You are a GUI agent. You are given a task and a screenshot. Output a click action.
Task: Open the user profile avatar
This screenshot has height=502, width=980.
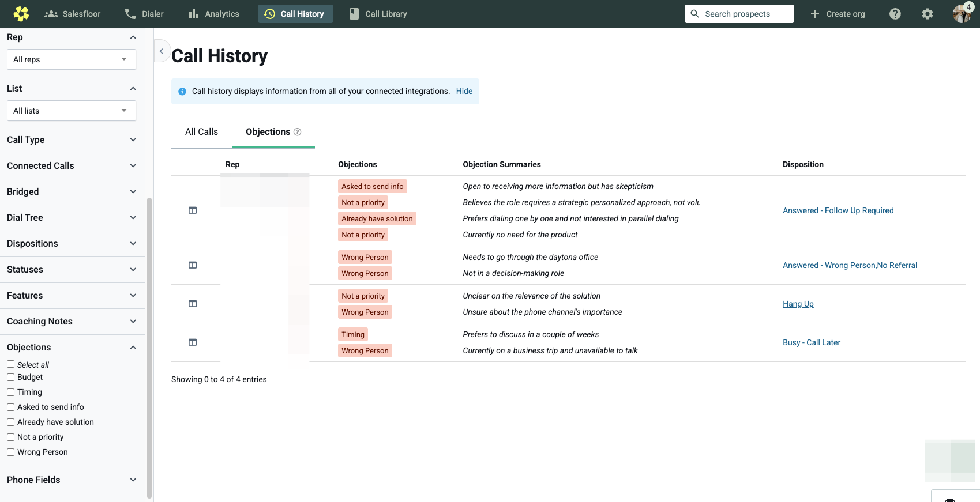(x=962, y=14)
